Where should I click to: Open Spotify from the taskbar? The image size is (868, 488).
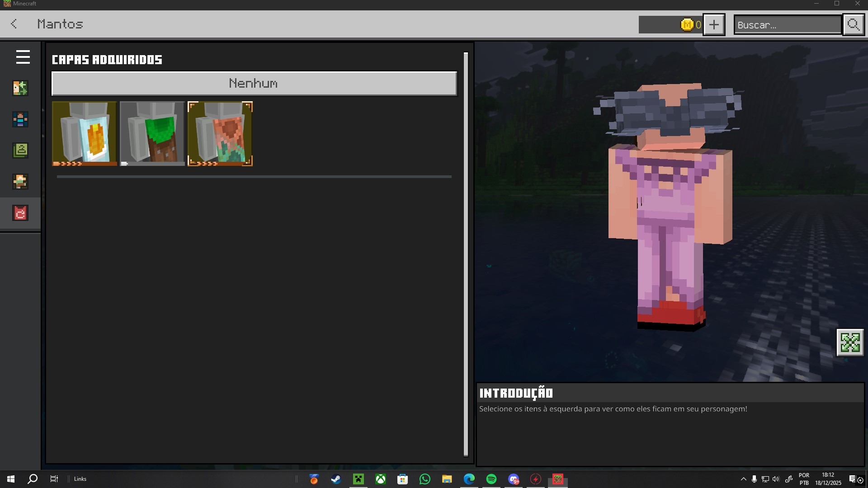click(x=491, y=479)
